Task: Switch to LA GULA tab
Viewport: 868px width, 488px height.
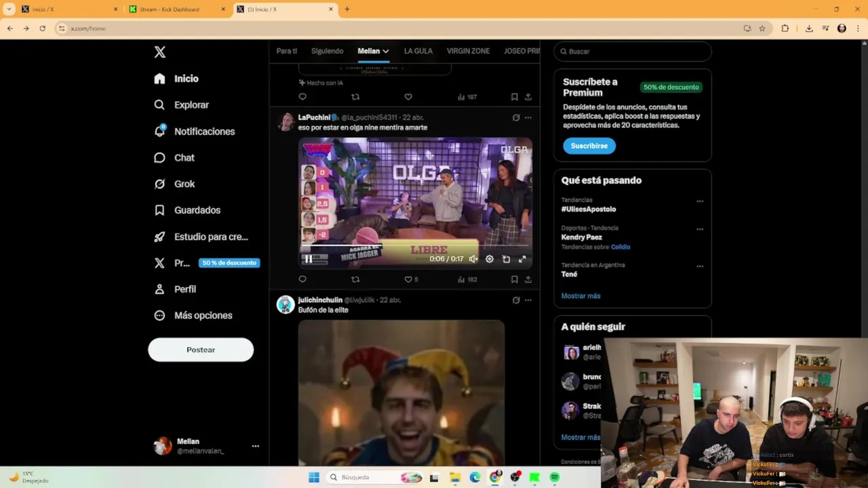Action: 418,51
